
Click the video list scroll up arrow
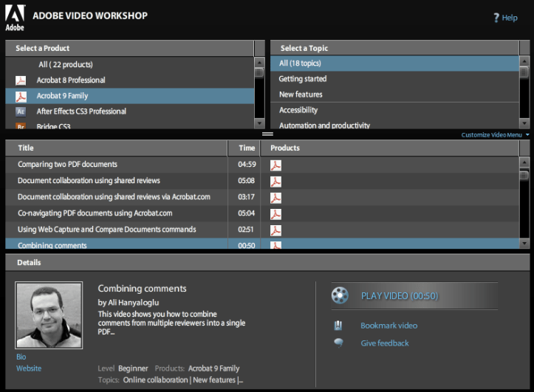(x=524, y=162)
